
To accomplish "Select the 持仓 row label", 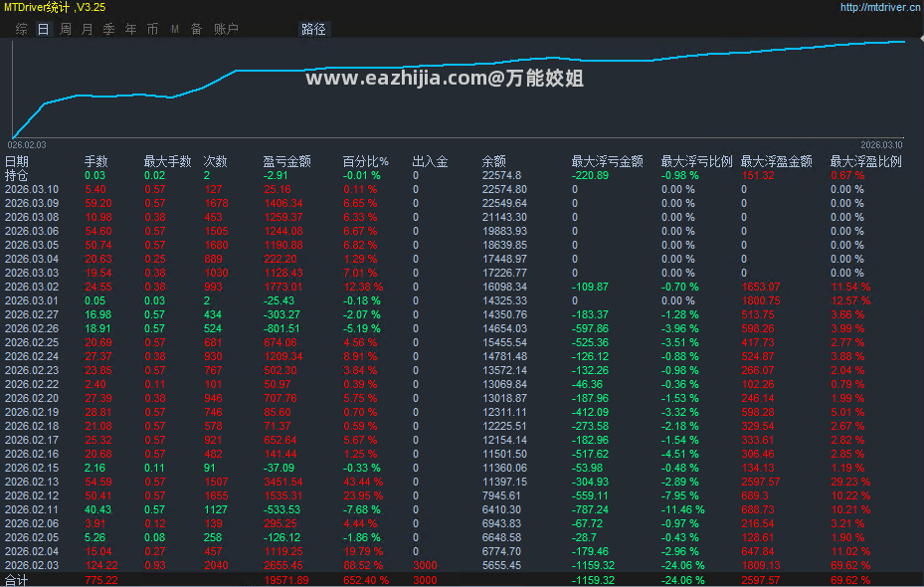I will tap(17, 176).
